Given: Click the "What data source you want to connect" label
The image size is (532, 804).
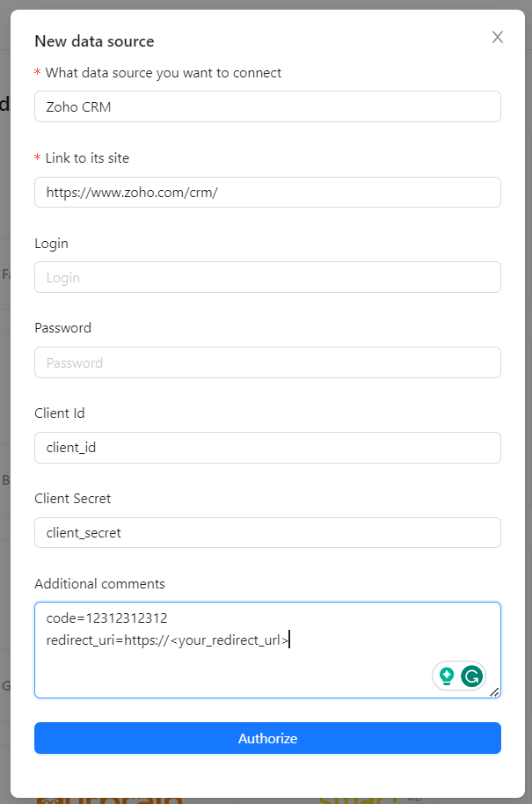Looking at the screenshot, I should pos(163,73).
